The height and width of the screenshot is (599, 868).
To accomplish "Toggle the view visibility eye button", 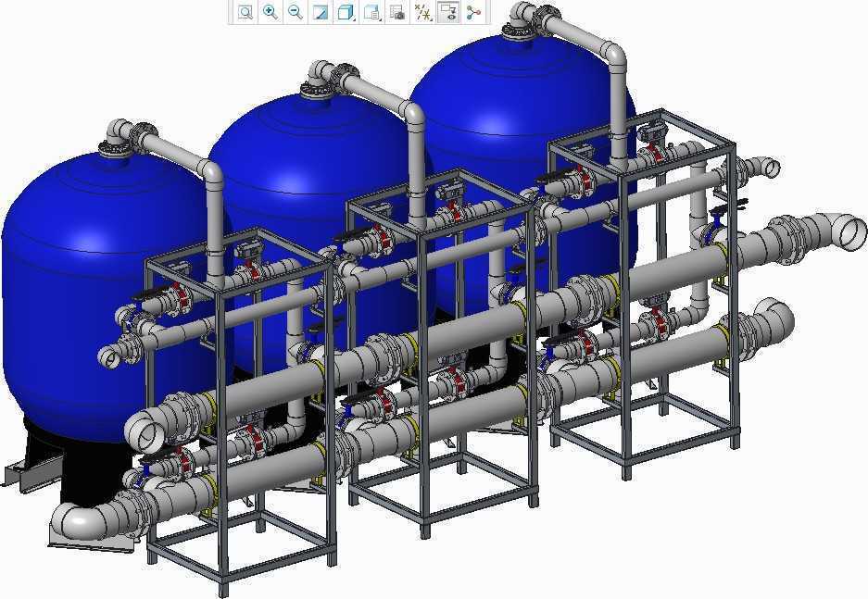I will (448, 12).
